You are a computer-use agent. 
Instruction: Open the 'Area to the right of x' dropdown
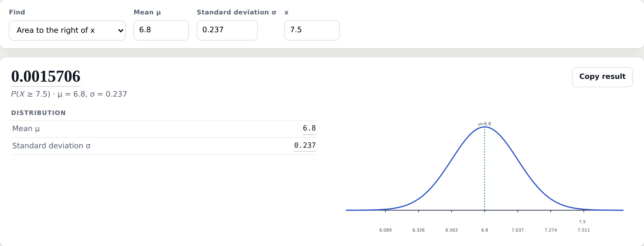point(67,31)
